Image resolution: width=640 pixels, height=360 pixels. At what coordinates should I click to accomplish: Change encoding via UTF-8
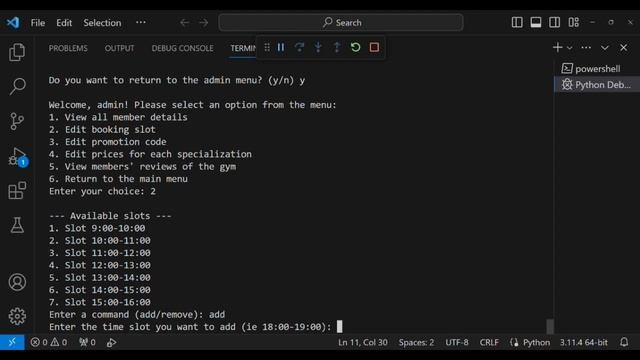(x=457, y=342)
